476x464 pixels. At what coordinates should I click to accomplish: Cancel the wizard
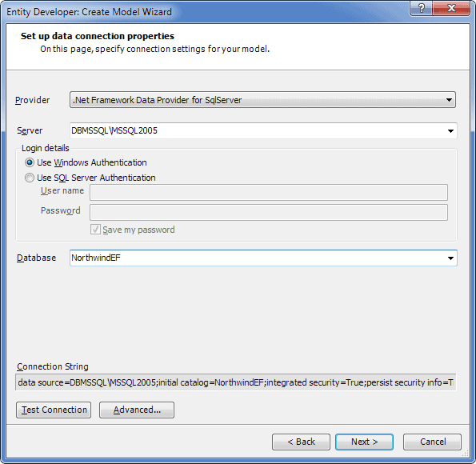point(432,442)
